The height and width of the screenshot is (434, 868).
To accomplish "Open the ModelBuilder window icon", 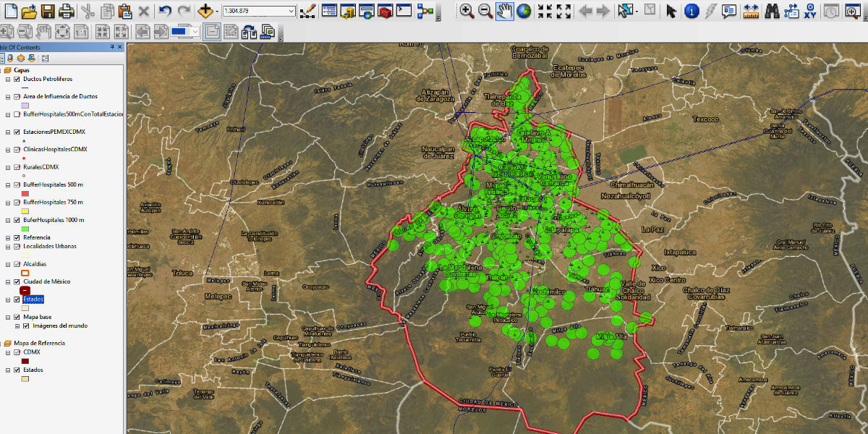I will [x=425, y=11].
